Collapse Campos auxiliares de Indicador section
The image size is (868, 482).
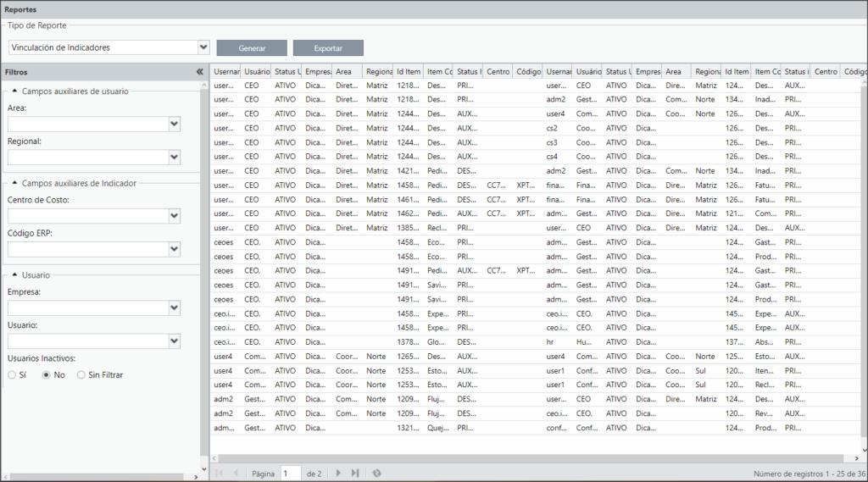pos(14,183)
